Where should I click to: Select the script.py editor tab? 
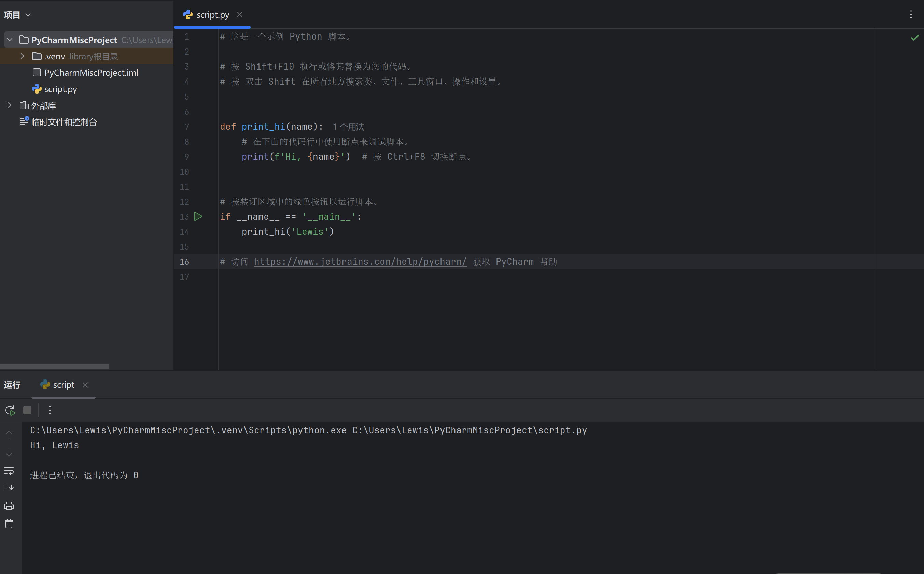(x=212, y=15)
